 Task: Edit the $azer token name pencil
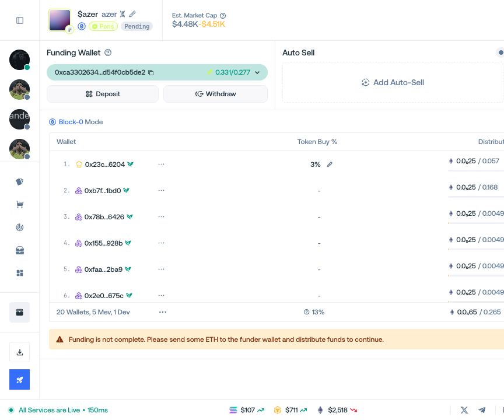(x=132, y=14)
